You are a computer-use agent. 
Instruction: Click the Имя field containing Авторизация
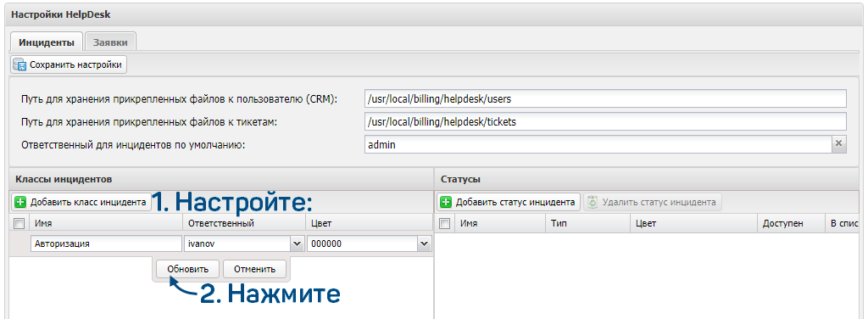pos(106,243)
